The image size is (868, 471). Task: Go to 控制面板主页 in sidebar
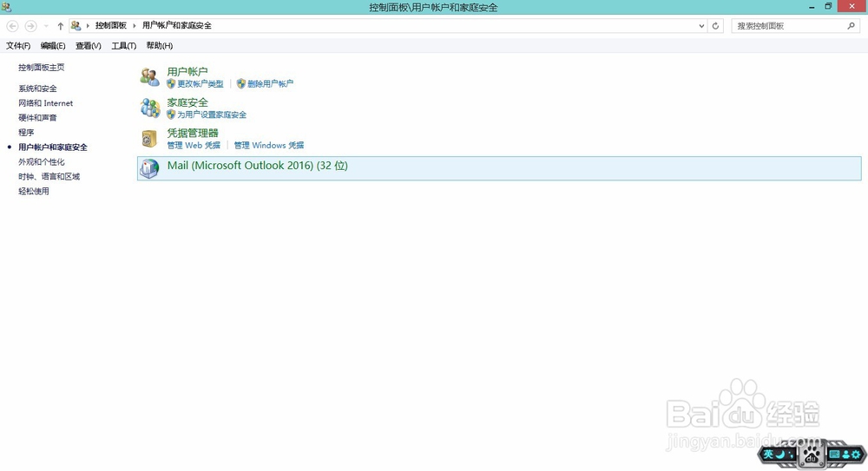point(42,68)
